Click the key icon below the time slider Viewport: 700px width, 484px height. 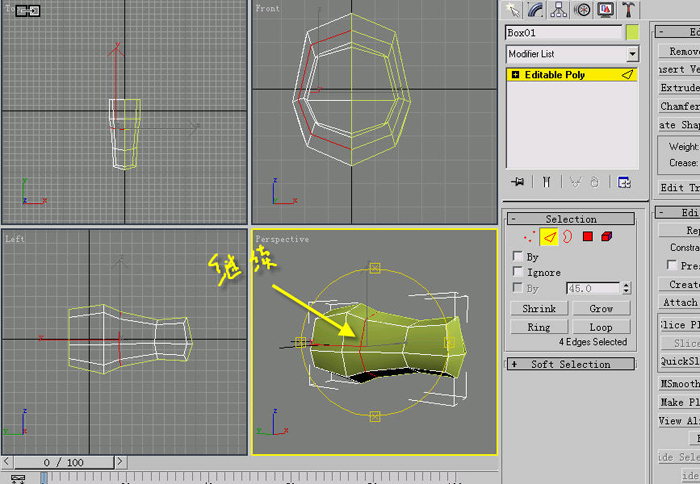click(x=18, y=478)
